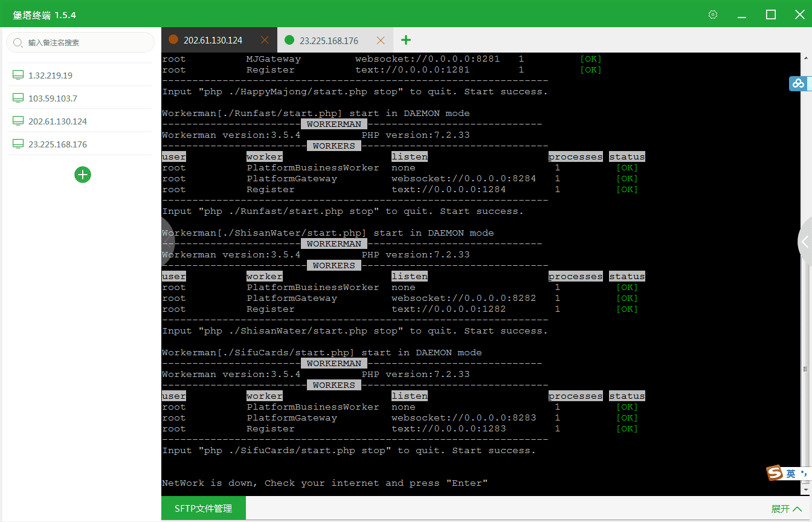The width and height of the screenshot is (812, 522).
Task: Switch to the 202.61.130.124 tab
Action: coord(213,40)
